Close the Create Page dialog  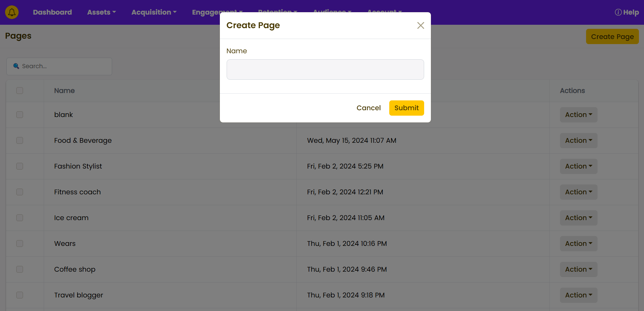point(420,25)
